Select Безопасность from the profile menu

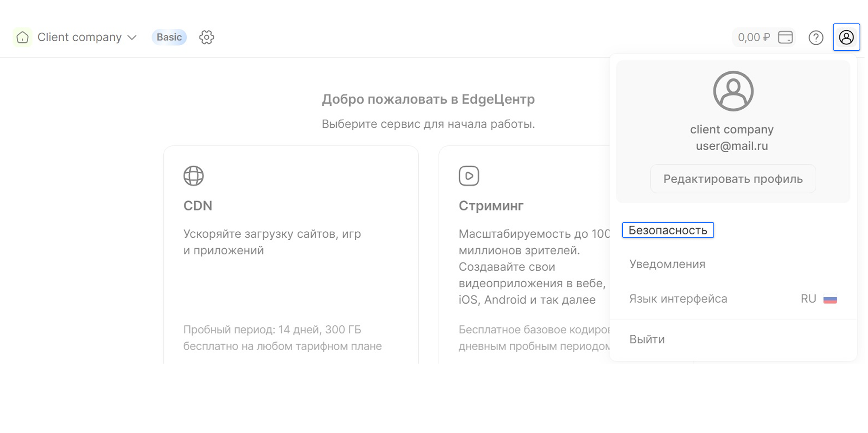click(668, 230)
